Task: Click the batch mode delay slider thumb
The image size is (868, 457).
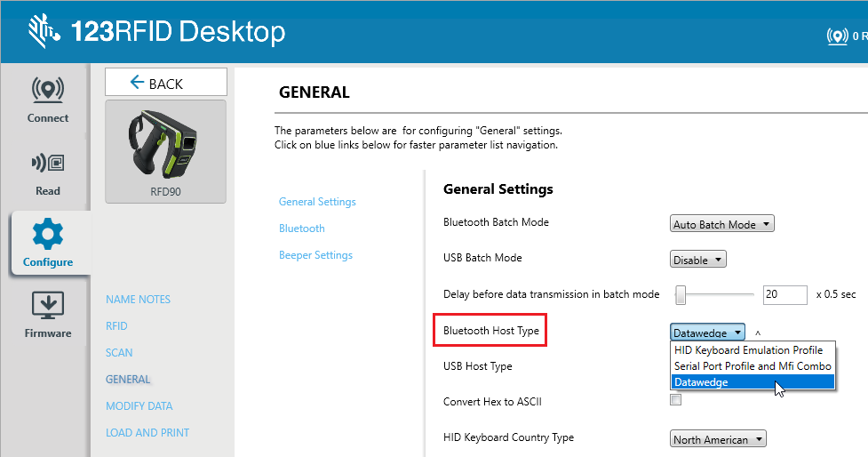Action: 681,295
